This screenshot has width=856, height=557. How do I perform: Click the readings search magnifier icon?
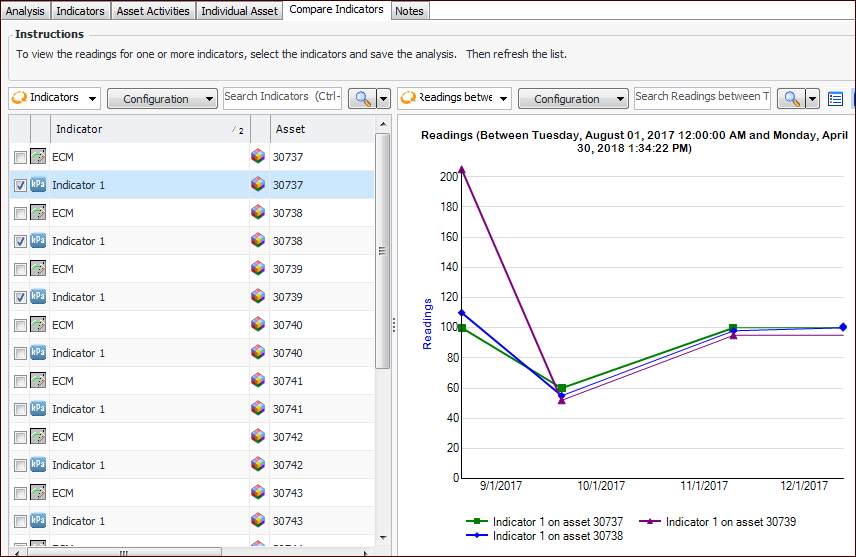(792, 98)
